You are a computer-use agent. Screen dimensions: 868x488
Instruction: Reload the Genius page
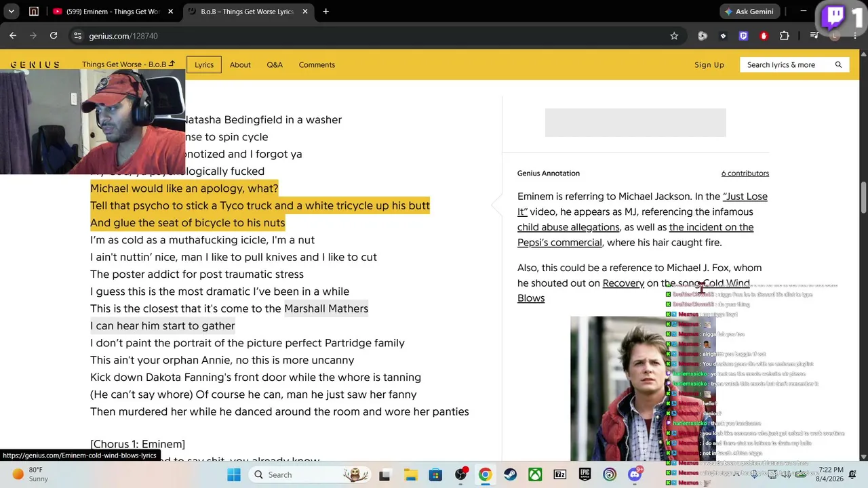(x=54, y=36)
